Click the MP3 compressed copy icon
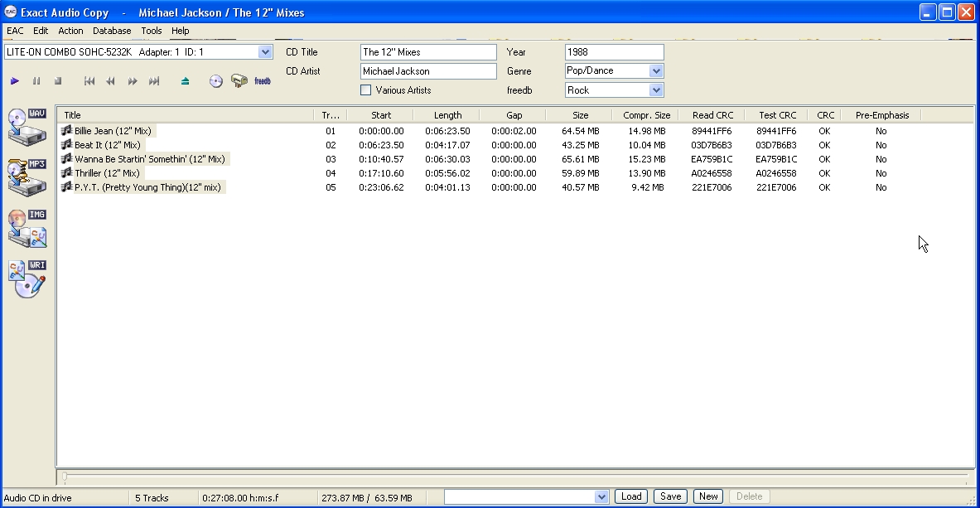The height and width of the screenshot is (508, 980). point(27,177)
